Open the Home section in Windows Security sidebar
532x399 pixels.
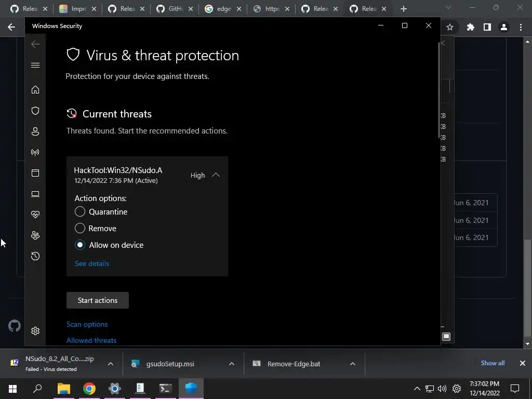point(35,90)
